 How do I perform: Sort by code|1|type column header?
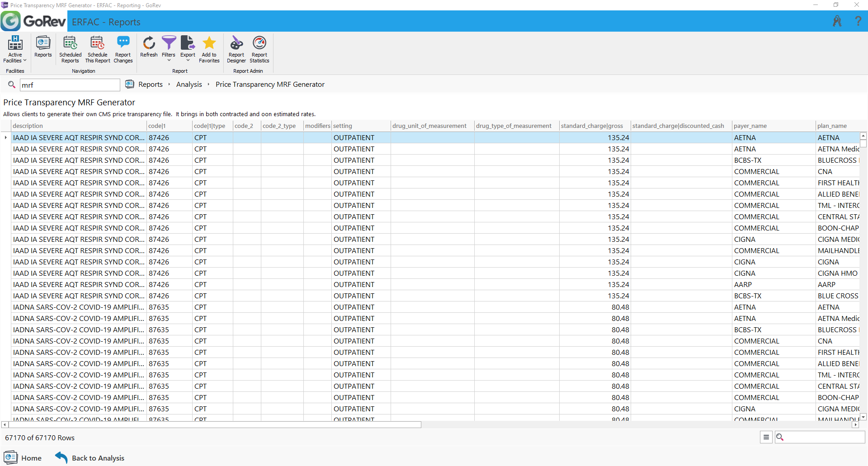pyautogui.click(x=212, y=126)
